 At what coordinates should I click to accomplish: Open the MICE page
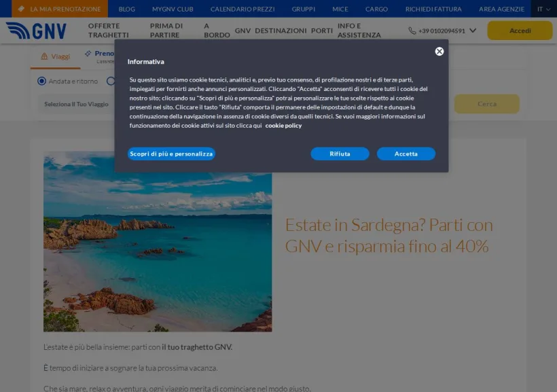coord(340,10)
